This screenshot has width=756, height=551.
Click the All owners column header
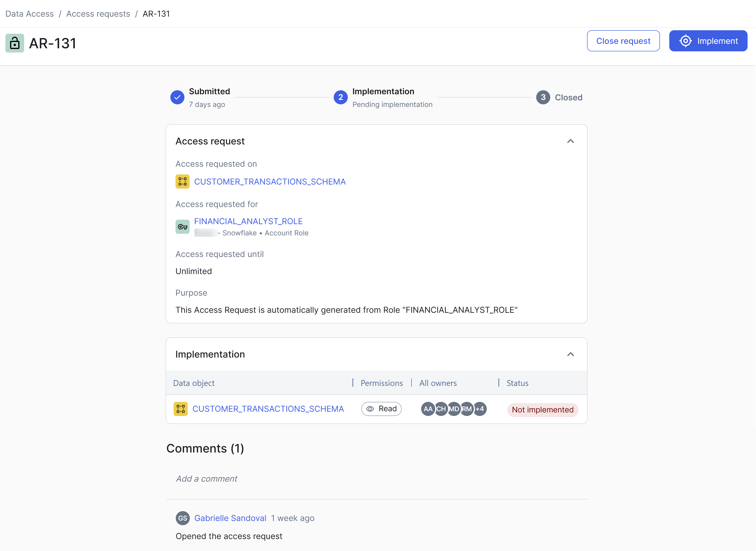(x=438, y=383)
